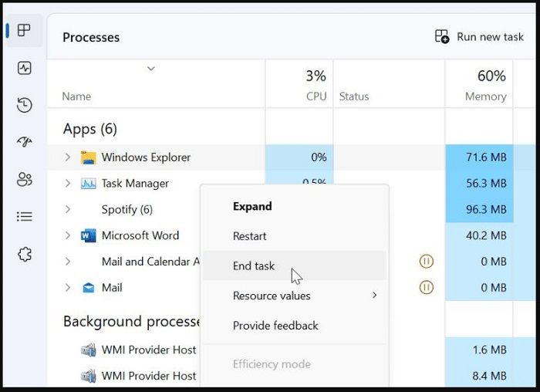540x392 pixels.
Task: Open the Services puzzle-piece sidebar icon
Action: pyautogui.click(x=24, y=254)
